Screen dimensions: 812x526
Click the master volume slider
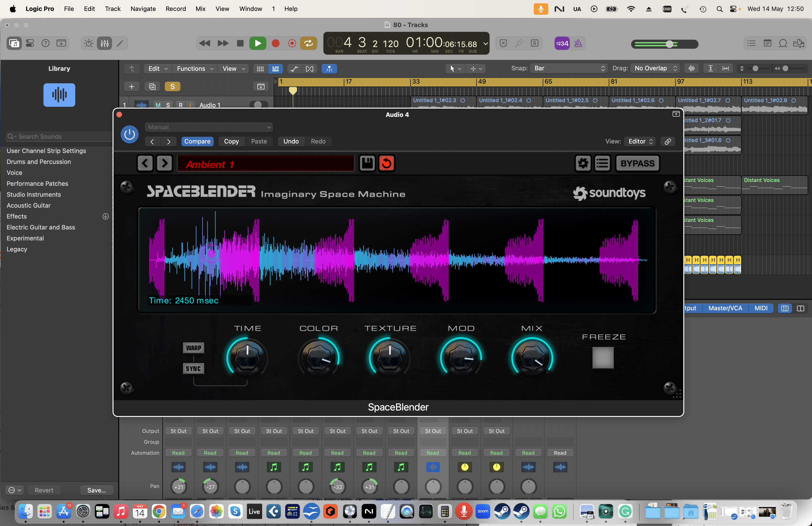coord(664,44)
